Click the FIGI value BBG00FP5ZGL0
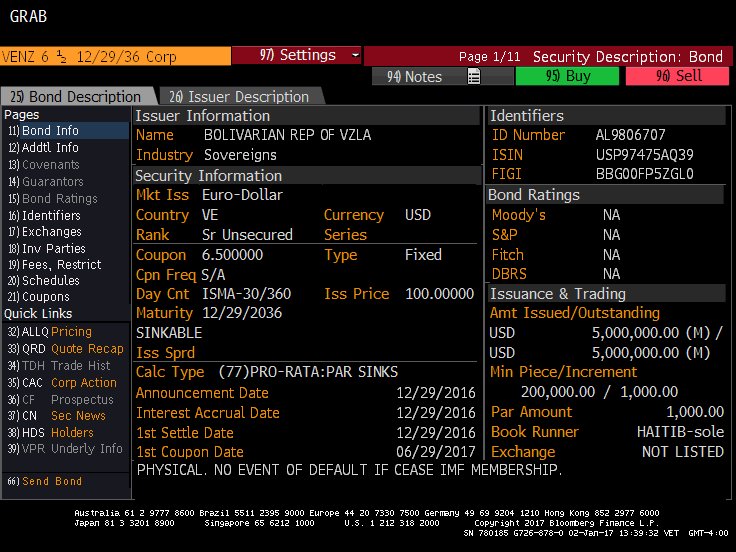The height and width of the screenshot is (552, 736). [644, 174]
